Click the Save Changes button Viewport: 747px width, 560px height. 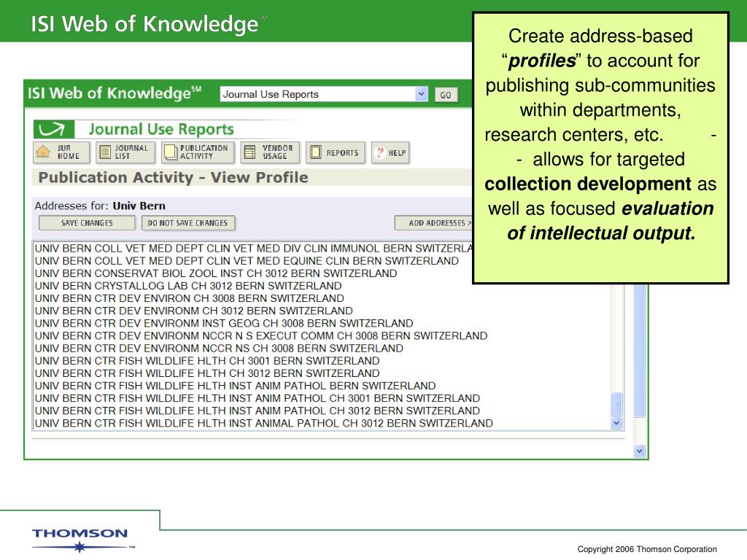click(x=87, y=223)
